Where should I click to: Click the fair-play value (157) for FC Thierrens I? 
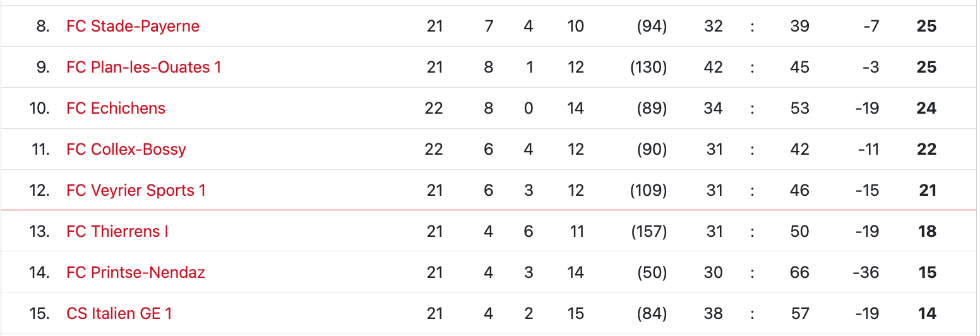648,232
